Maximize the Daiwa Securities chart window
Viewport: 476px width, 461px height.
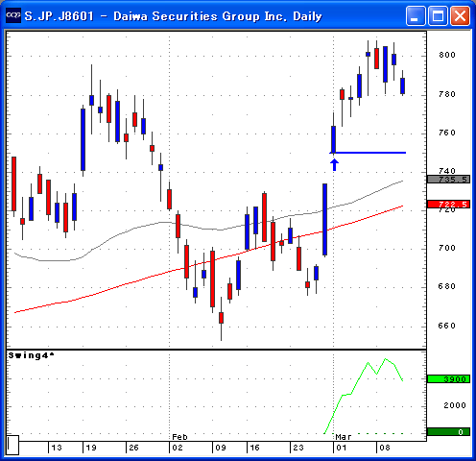[x=438, y=15]
